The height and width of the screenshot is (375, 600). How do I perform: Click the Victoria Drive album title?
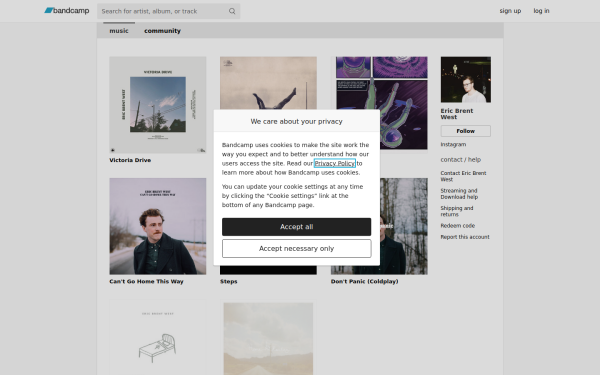[x=130, y=160]
